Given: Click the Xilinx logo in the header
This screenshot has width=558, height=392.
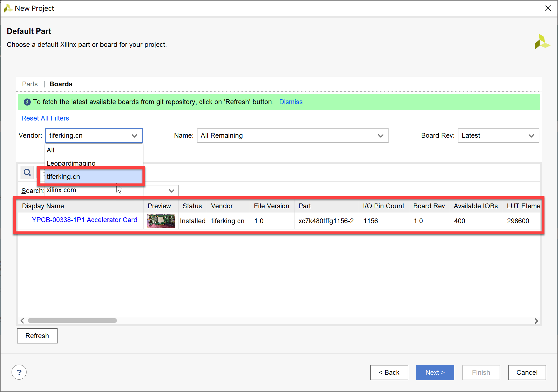Looking at the screenshot, I should 542,42.
